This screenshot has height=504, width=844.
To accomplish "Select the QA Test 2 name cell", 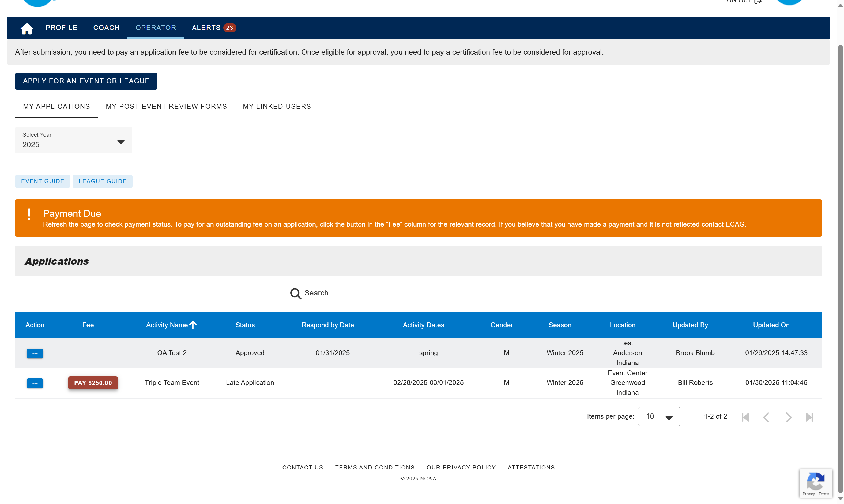I will pyautogui.click(x=172, y=353).
